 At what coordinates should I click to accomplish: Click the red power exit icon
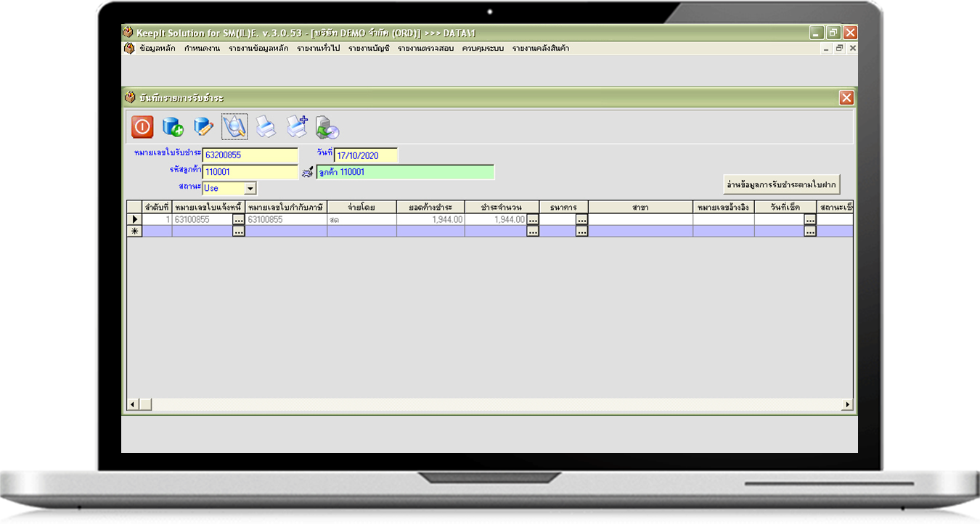click(x=142, y=127)
